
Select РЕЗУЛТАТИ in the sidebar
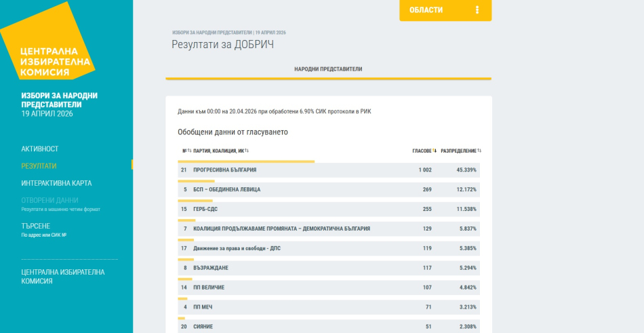click(x=39, y=166)
